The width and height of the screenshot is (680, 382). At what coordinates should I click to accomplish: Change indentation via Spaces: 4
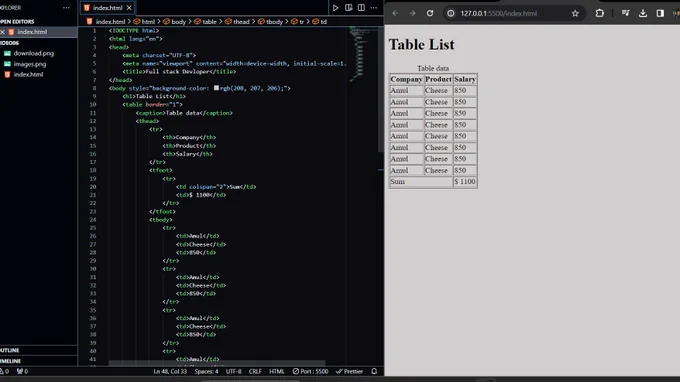pyautogui.click(x=206, y=372)
